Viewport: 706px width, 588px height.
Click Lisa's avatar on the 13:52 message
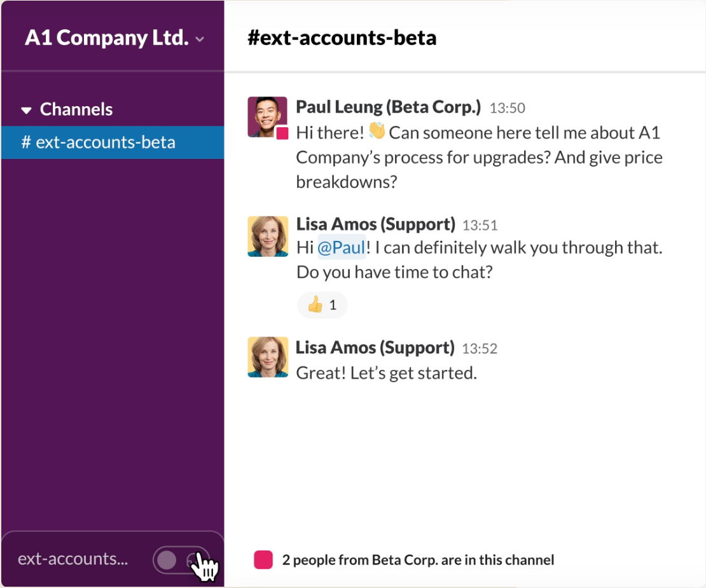pyautogui.click(x=267, y=357)
